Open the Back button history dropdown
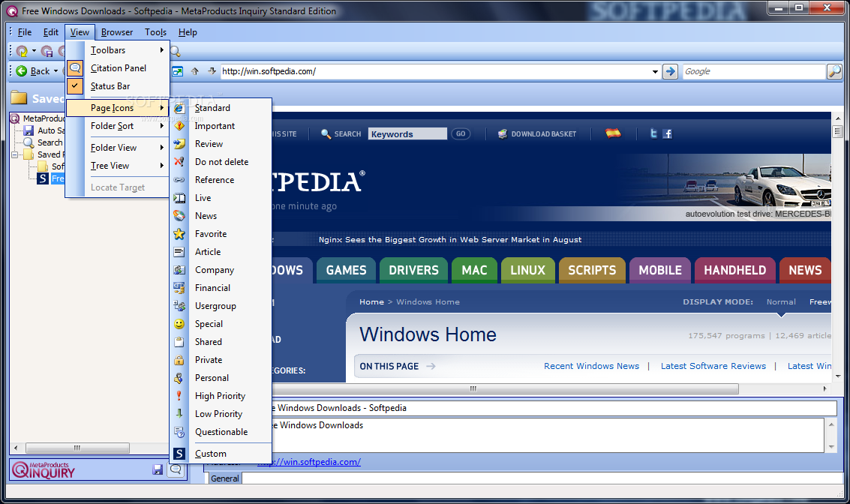This screenshot has width=850, height=504. tap(56, 71)
